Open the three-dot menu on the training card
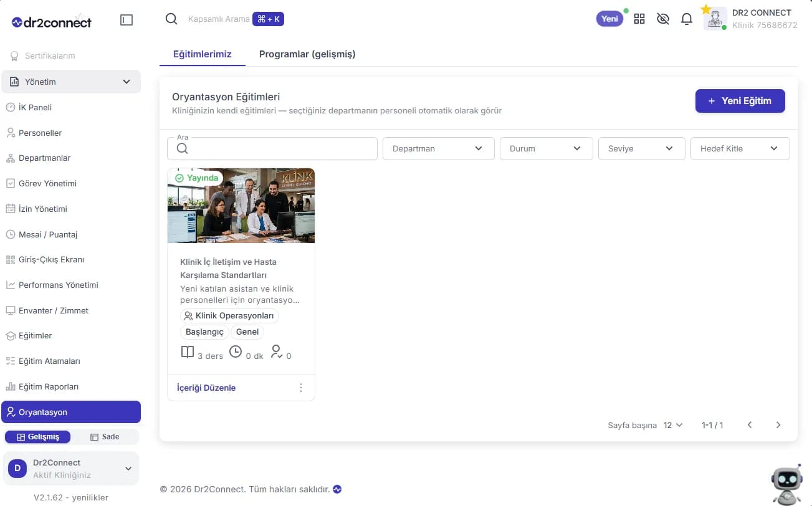 tap(301, 388)
